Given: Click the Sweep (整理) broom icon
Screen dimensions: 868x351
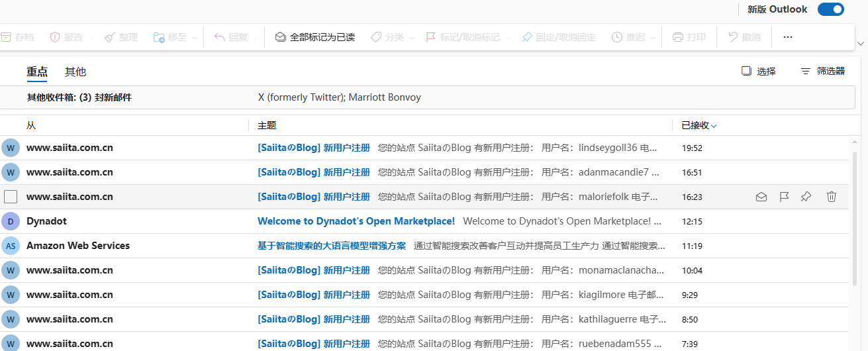Looking at the screenshot, I should [110, 37].
